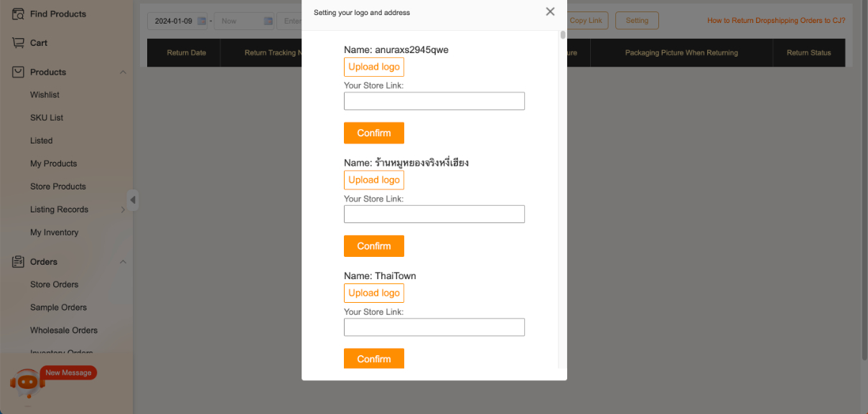Upload logo for anuraxs2945qwe store
The image size is (868, 414).
(x=373, y=67)
